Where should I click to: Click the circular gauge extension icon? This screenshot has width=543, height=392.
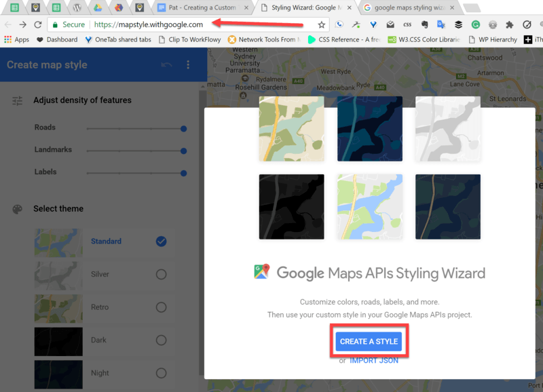click(527, 24)
